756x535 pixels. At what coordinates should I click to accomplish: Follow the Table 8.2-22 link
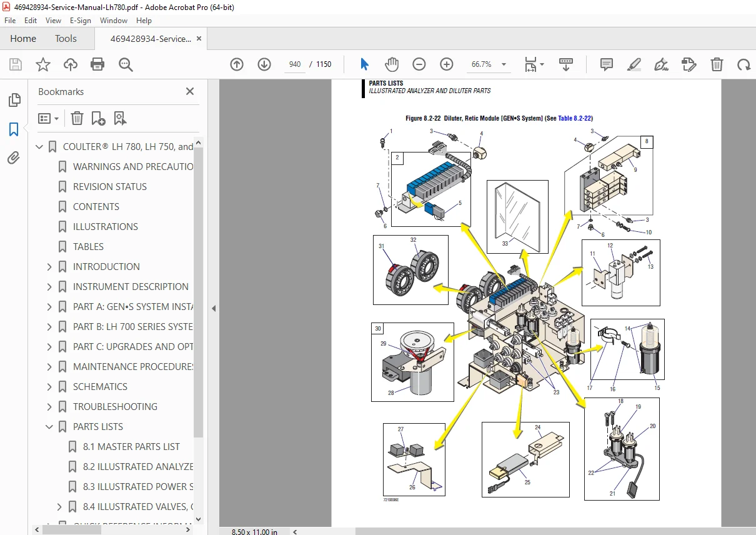pyautogui.click(x=574, y=118)
